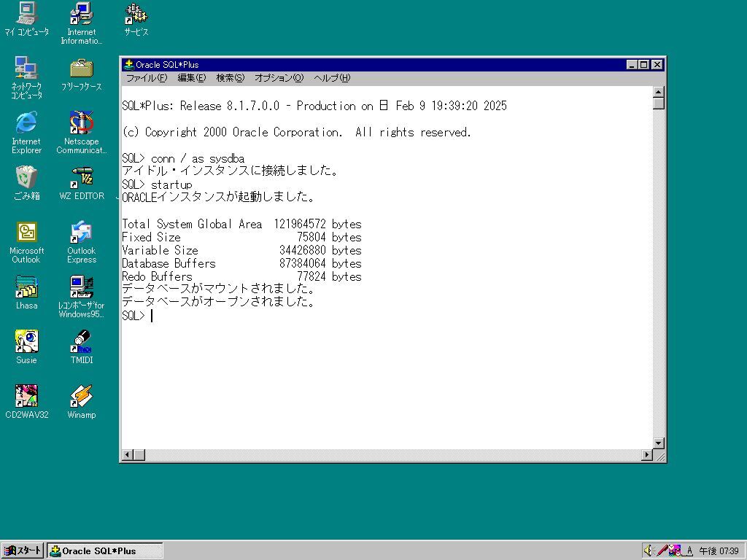Select the Internet Explorer desktop icon
747x560 pixels.
coord(27,133)
